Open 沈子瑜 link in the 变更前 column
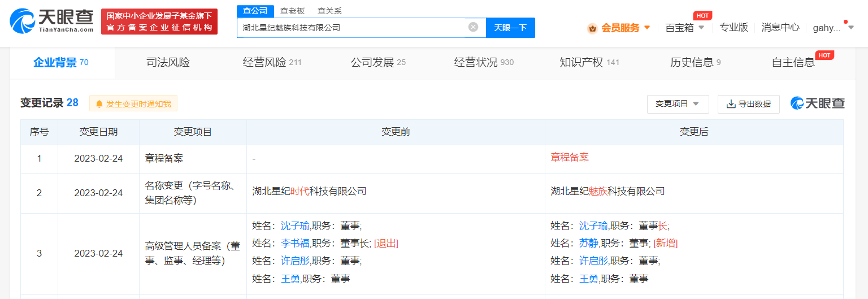The width and height of the screenshot is (868, 299). 295,226
